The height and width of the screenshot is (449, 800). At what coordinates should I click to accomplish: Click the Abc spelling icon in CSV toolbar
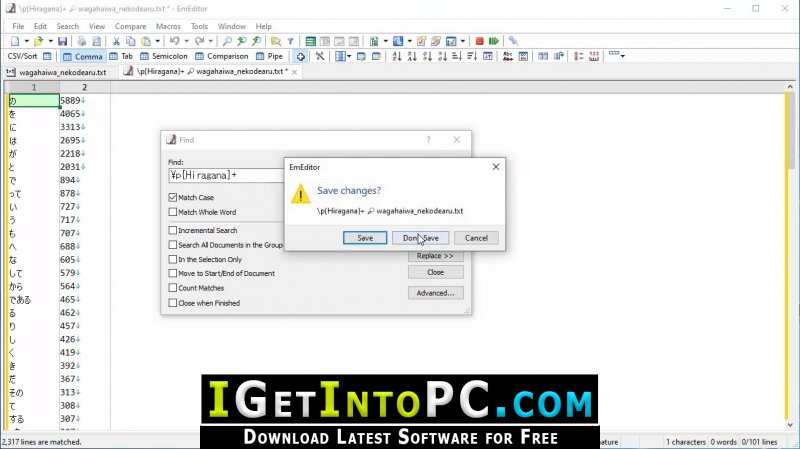click(x=508, y=56)
